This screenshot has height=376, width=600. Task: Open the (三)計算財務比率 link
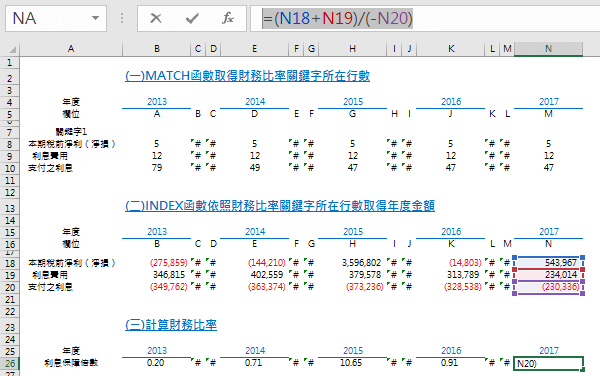pyautogui.click(x=171, y=325)
